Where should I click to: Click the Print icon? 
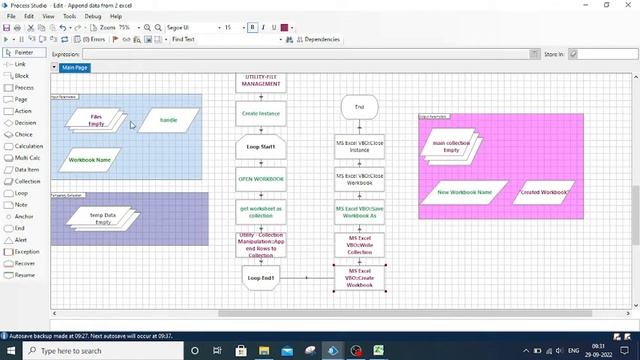click(17, 28)
